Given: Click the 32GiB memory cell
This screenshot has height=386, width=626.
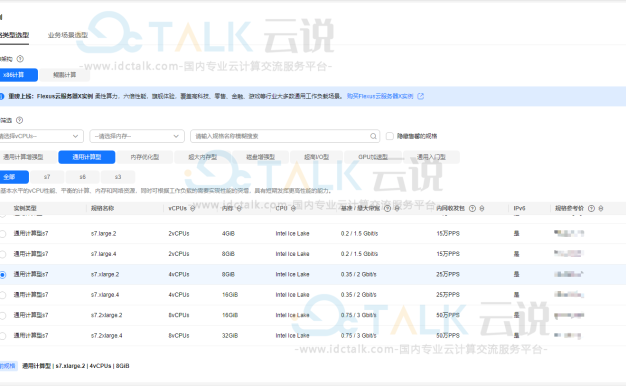Looking at the screenshot, I should (x=230, y=336).
